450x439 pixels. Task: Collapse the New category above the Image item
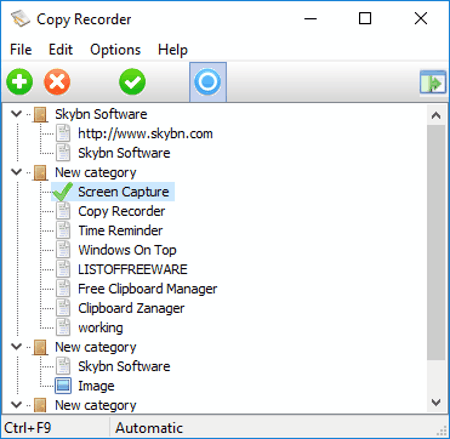point(16,347)
